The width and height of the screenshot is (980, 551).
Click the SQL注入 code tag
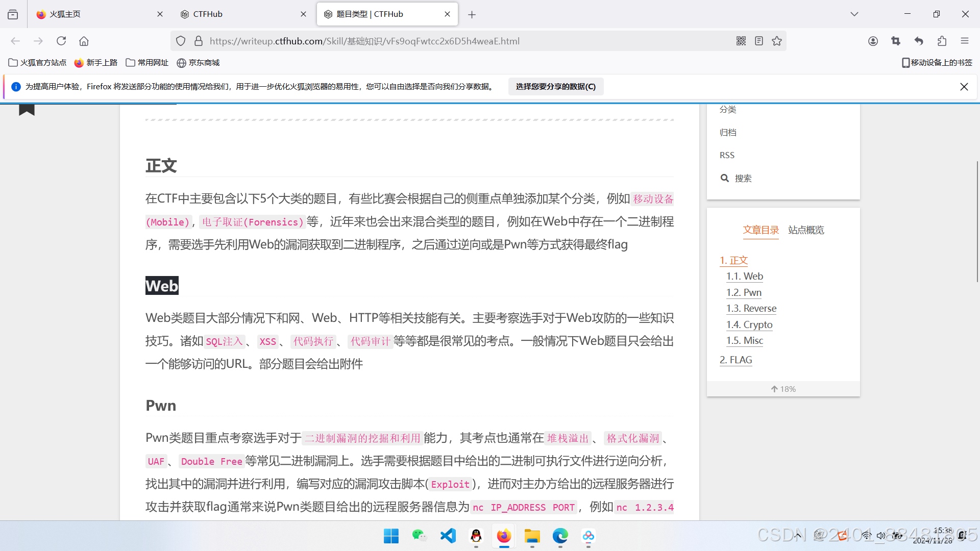pyautogui.click(x=224, y=341)
